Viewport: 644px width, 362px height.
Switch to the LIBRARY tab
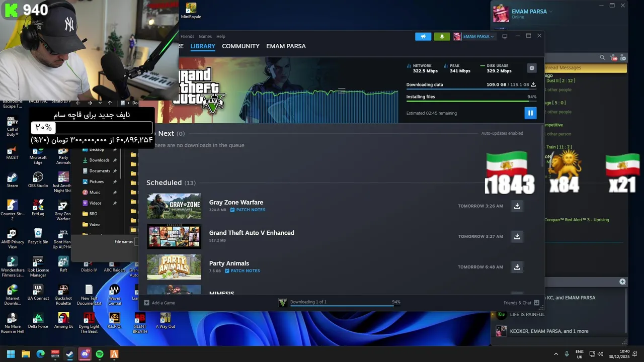click(x=203, y=46)
